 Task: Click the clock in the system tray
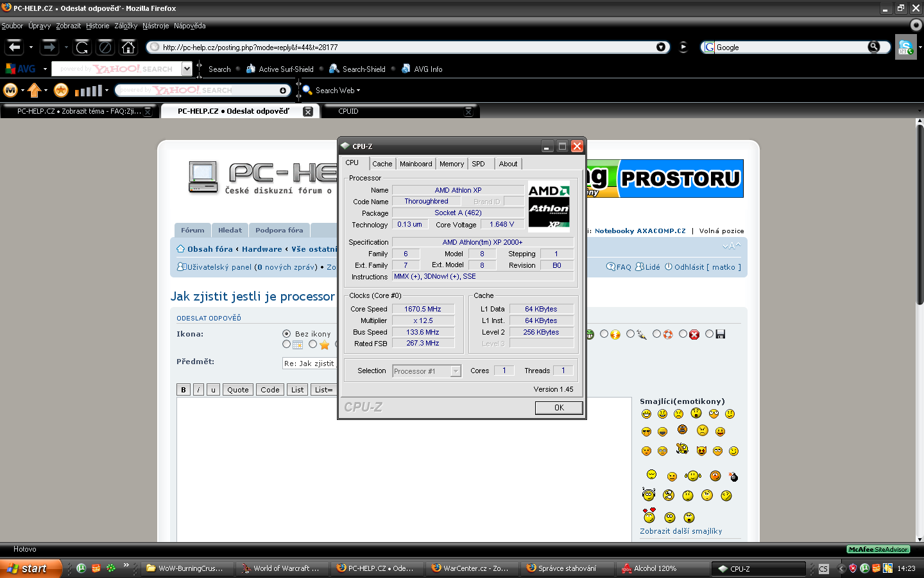(906, 568)
